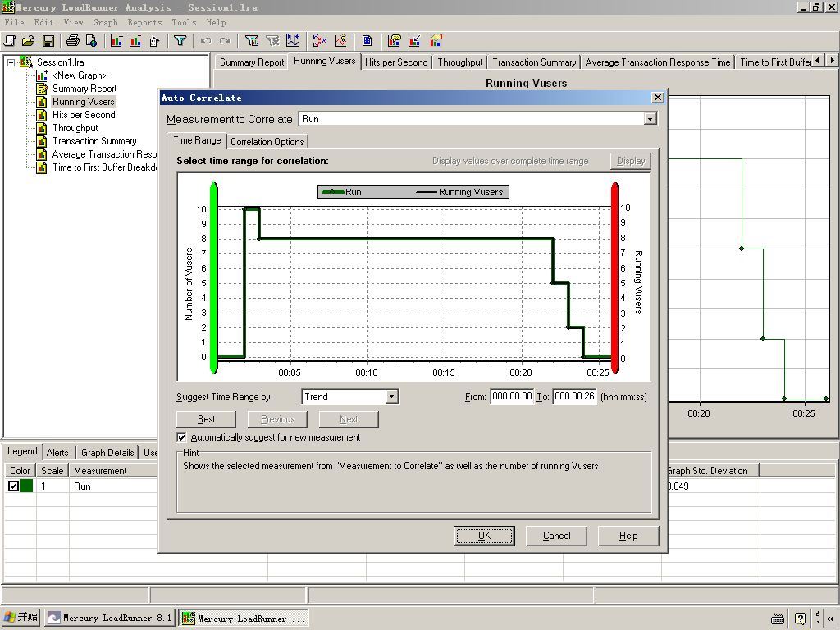Click the Set Granularity graph icon
The height and width of the screenshot is (630, 840).
(x=293, y=41)
